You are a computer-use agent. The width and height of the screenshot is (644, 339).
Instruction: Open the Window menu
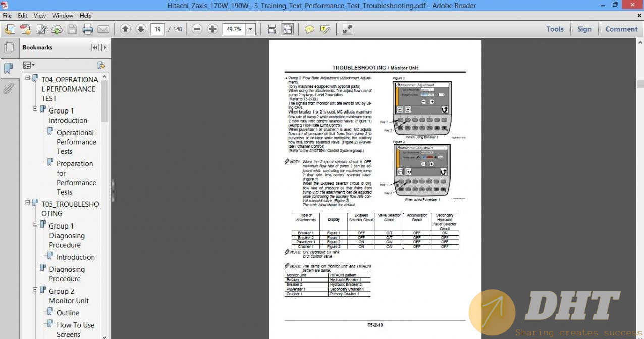63,16
